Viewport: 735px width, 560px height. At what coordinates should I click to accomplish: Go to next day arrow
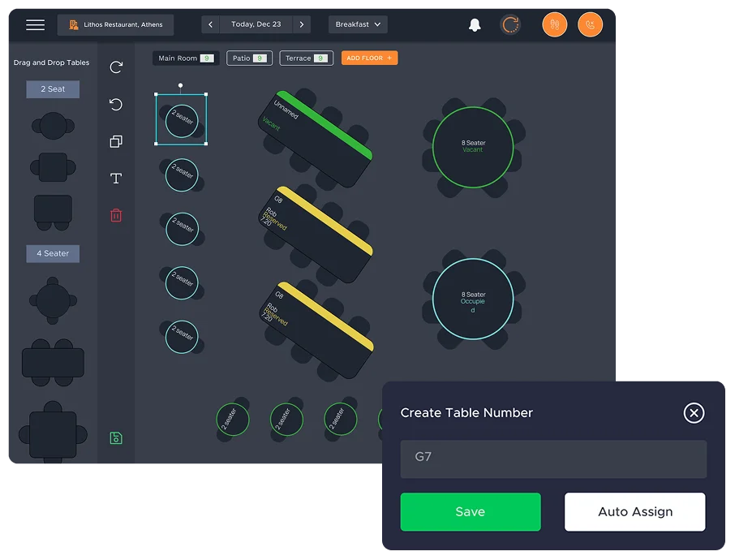click(302, 24)
